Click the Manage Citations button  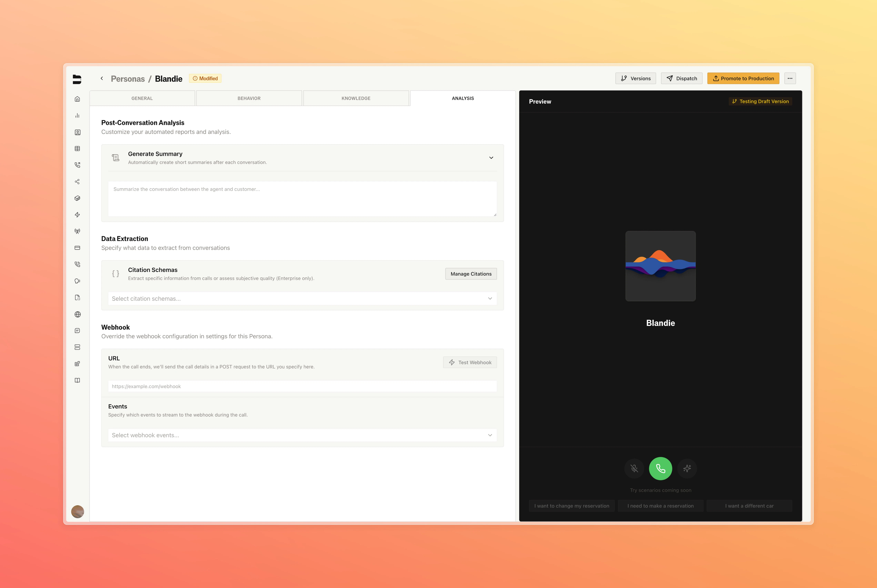pyautogui.click(x=471, y=274)
